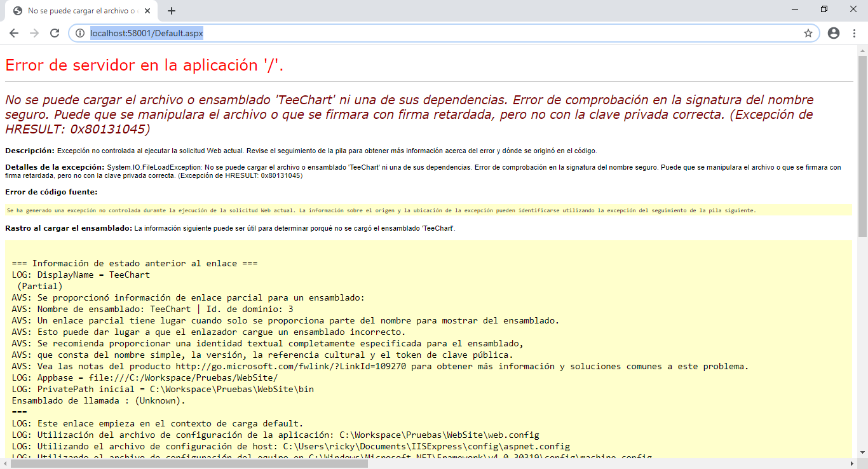The width and height of the screenshot is (868, 469).
Task: Go back using the browser back arrow
Action: (14, 33)
